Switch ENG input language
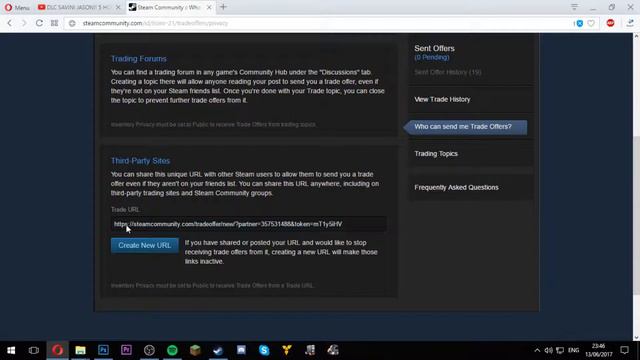Viewport: 640px width, 360px height. point(573,351)
